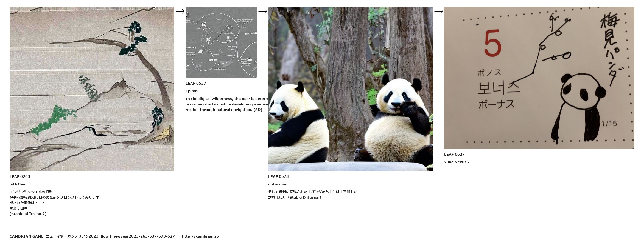Screen dimensions: 644x243
Task: Click the Epimbi digital wilderness description
Action: [x=227, y=104]
